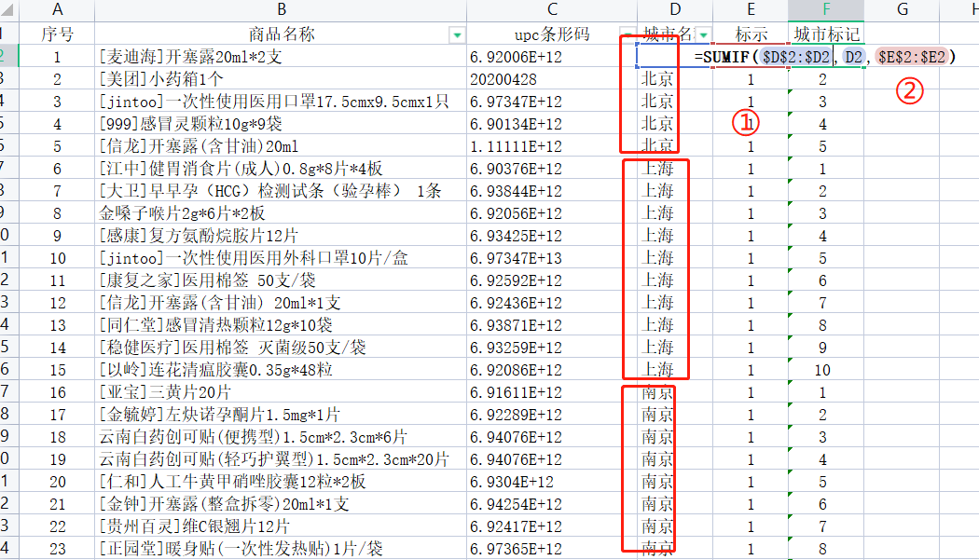Click the upc value 1.11111E+12
Viewport: 979px width, 560px height.
point(517,146)
